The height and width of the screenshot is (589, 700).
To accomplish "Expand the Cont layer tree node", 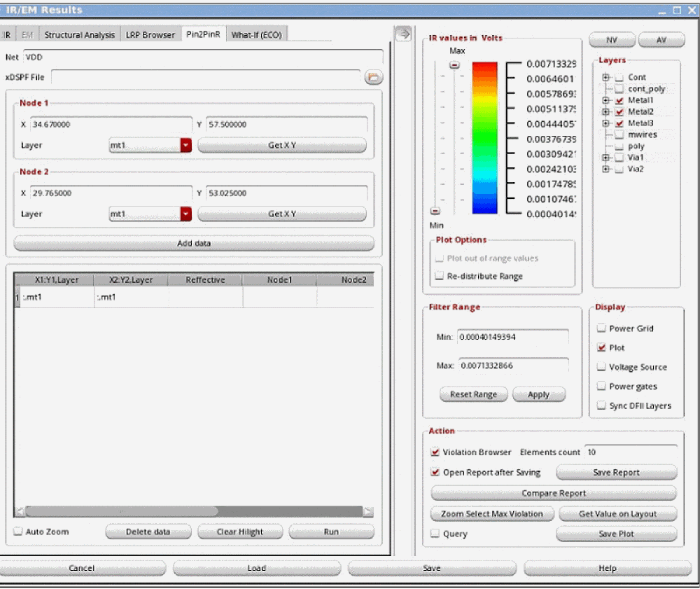I will [x=606, y=77].
